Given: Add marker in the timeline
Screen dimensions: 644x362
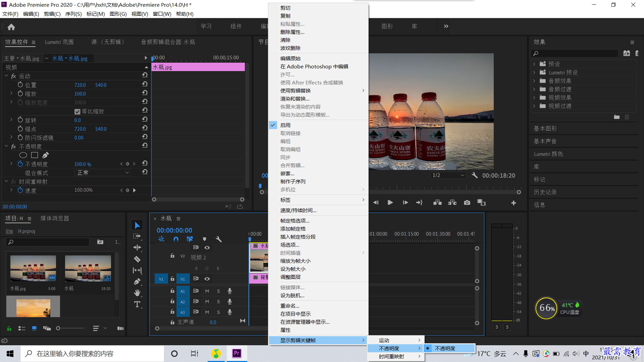Looking at the screenshot, I should [x=204, y=239].
